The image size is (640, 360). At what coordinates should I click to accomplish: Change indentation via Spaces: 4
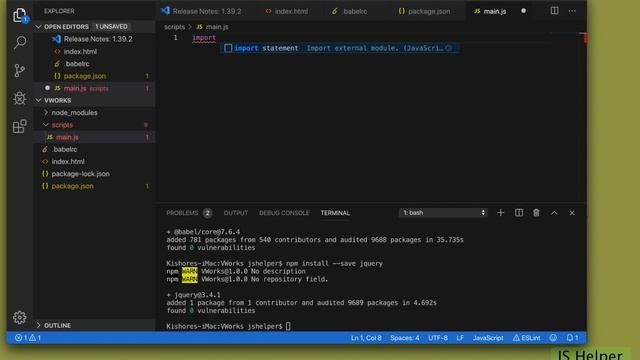tap(404, 338)
